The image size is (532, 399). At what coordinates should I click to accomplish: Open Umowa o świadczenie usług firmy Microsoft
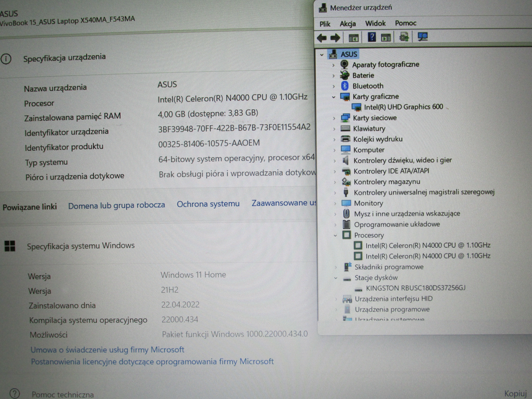(107, 350)
